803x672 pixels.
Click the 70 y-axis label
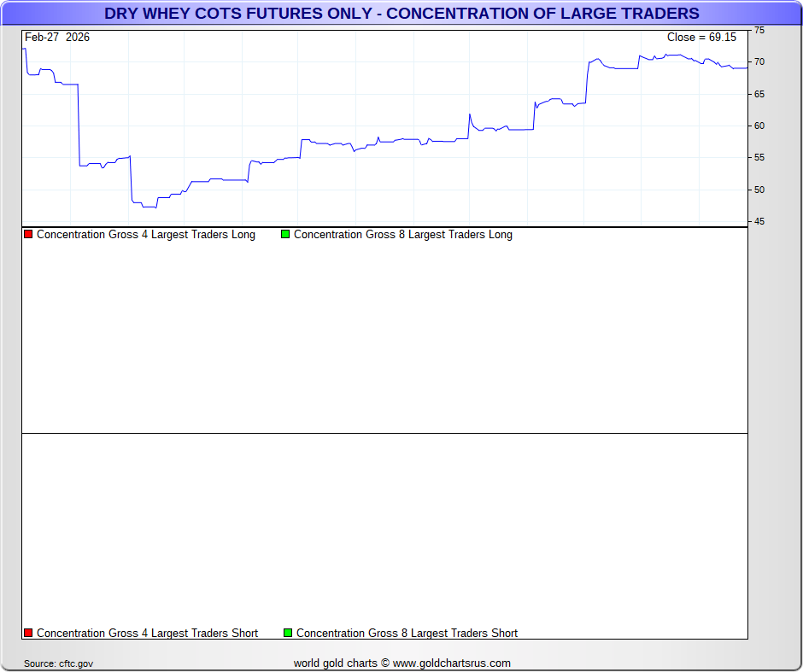click(759, 62)
